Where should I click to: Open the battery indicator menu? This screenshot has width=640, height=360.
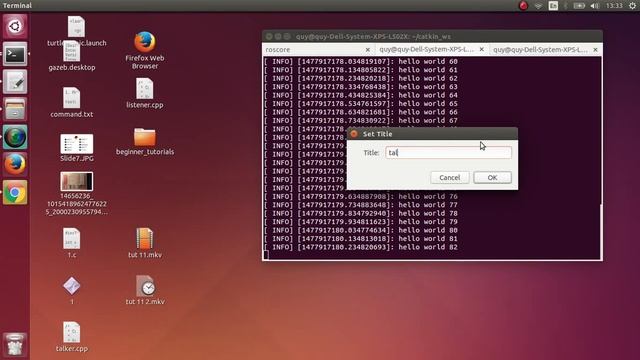[x=579, y=6]
